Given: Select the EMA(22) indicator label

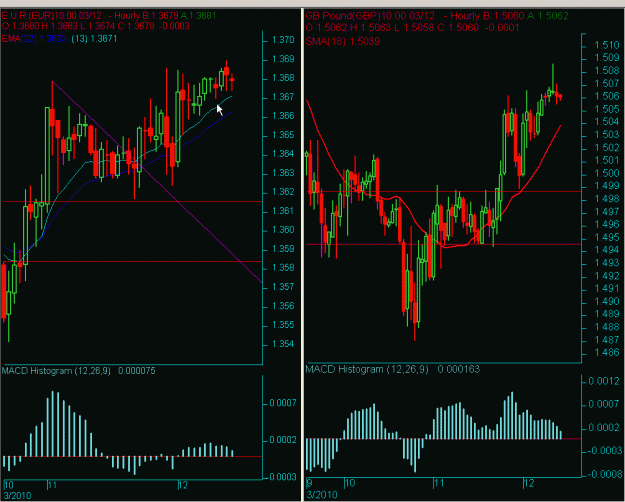Looking at the screenshot, I should [x=34, y=39].
